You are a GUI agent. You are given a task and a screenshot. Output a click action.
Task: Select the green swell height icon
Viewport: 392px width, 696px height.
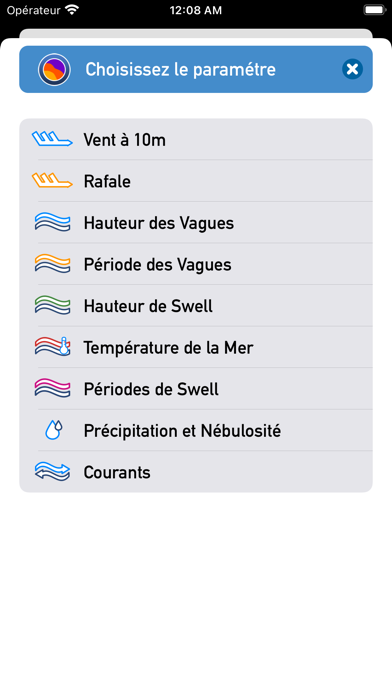pos(52,305)
